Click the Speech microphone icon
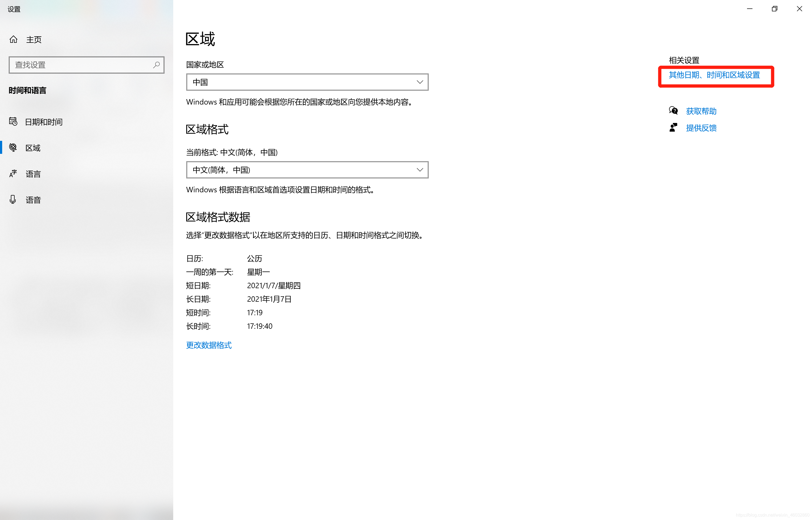This screenshot has height=520, width=812. coord(13,200)
